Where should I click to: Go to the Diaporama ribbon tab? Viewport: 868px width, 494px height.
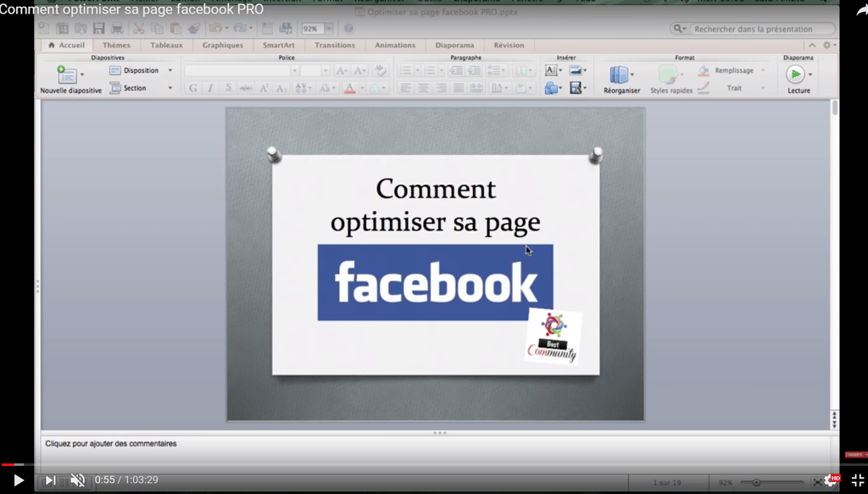454,46
